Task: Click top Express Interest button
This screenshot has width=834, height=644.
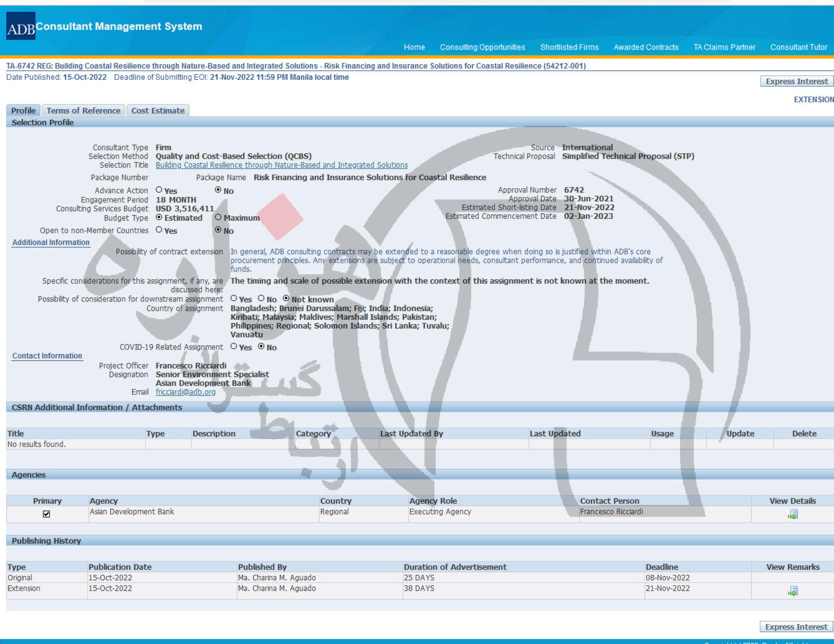Action: pos(797,82)
